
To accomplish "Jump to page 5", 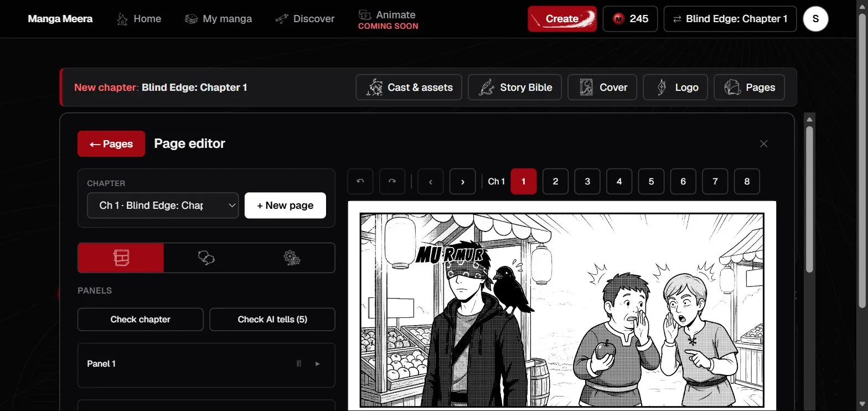I will [x=652, y=182].
